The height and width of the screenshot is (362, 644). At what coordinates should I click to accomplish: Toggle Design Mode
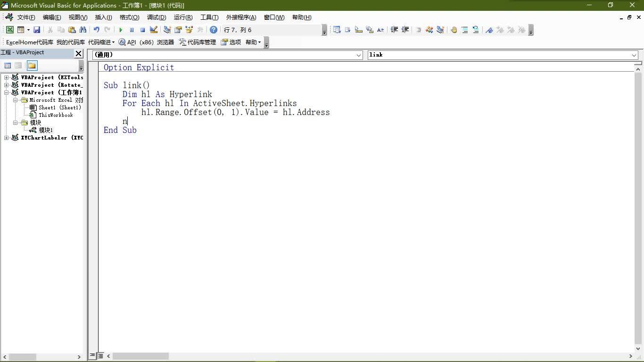(x=153, y=30)
